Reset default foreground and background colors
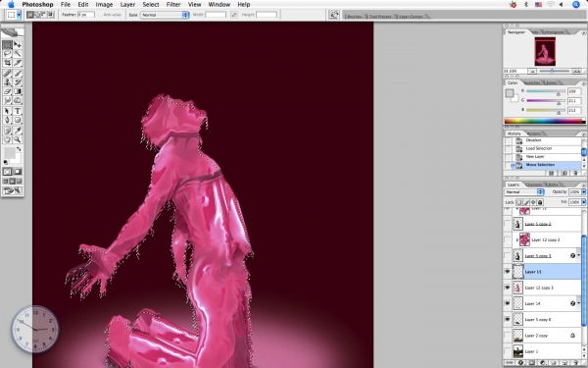This screenshot has width=588, height=368. (6, 162)
